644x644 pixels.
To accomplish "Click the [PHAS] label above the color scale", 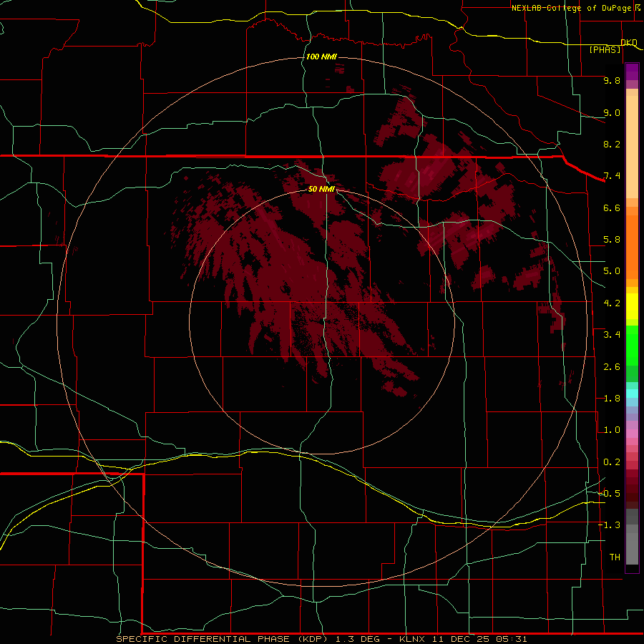I will tap(605, 49).
